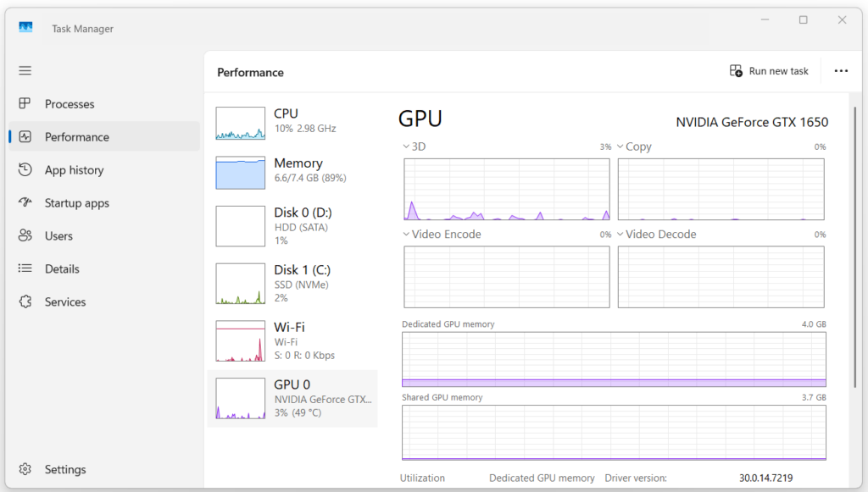
Task: Open the App history page
Action: pos(75,170)
